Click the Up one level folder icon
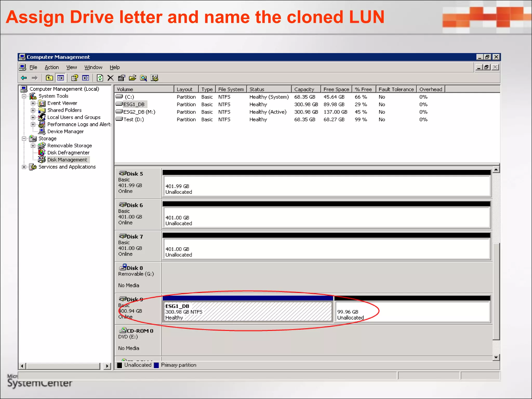The width and height of the screenshot is (532, 399). [x=49, y=78]
